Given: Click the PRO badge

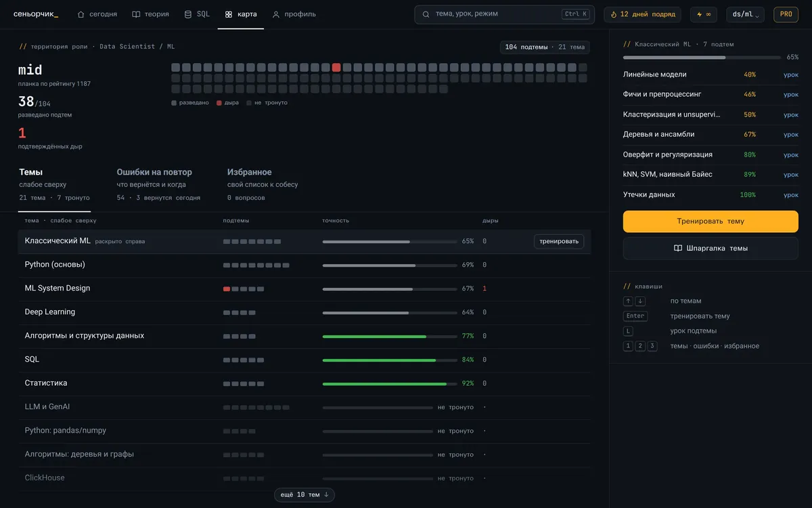Looking at the screenshot, I should (x=786, y=14).
